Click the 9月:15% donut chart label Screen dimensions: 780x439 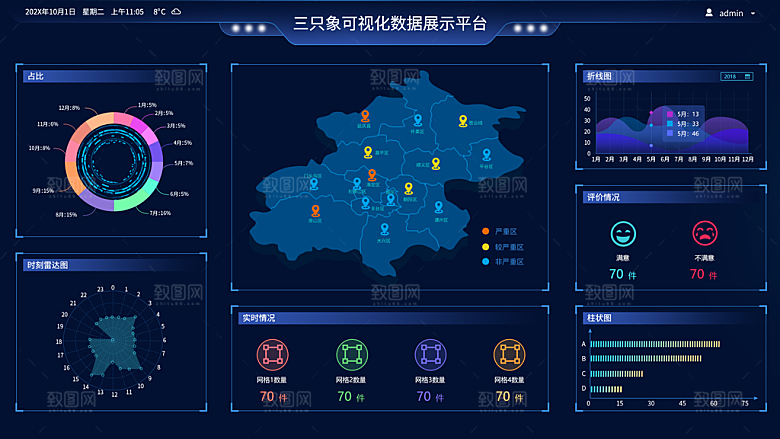43,190
